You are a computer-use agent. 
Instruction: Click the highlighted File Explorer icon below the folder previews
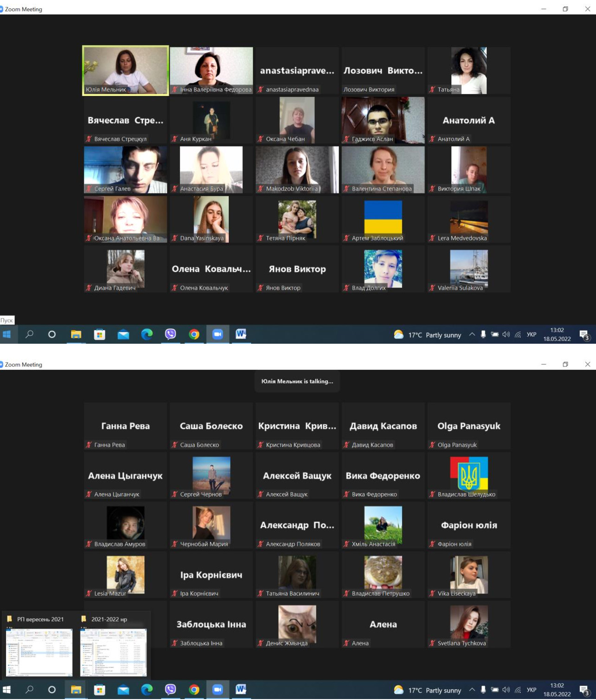coord(76,689)
